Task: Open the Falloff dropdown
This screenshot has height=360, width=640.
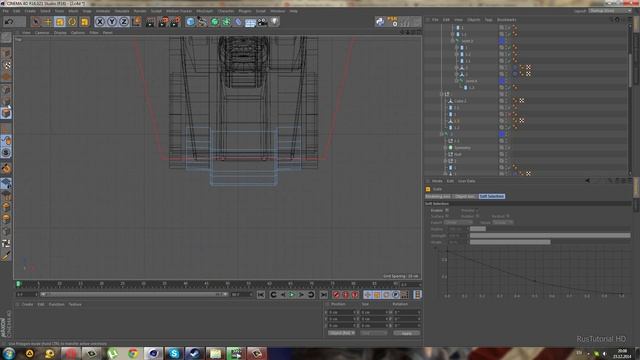Action: (458, 222)
